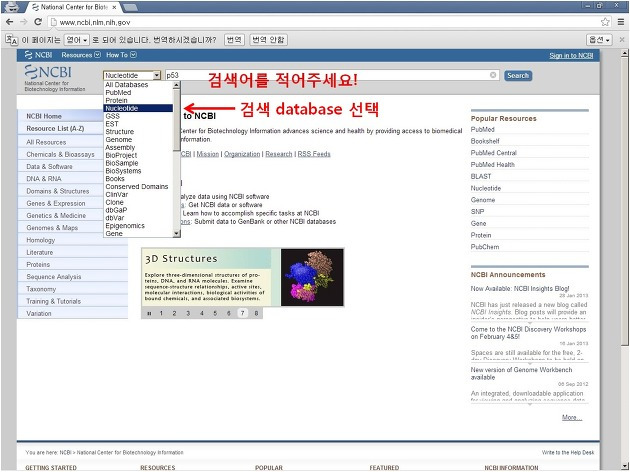
Task: Open NCBI Insights Blog announcement
Action: [520, 289]
